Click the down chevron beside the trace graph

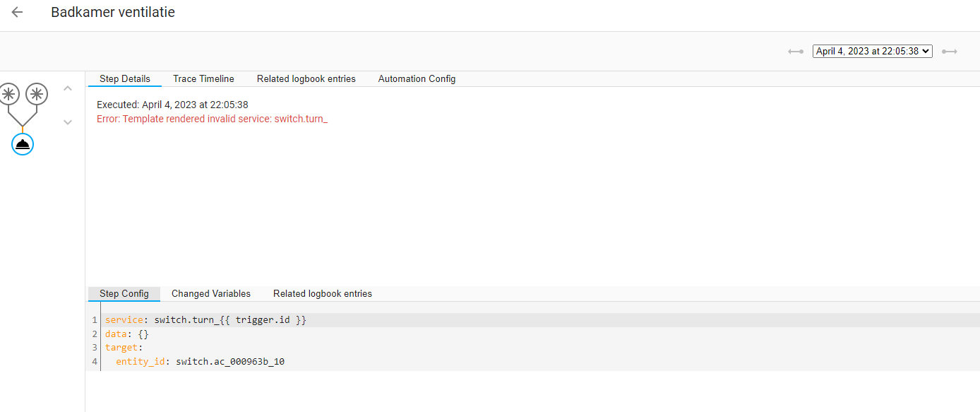[68, 122]
